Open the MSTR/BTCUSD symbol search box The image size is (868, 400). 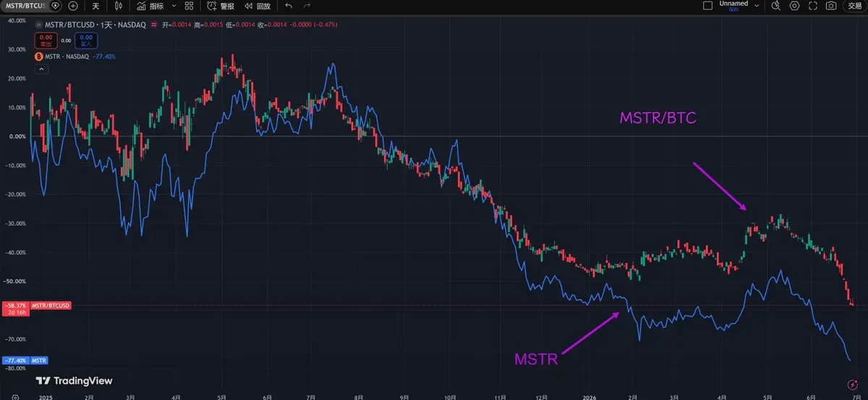24,6
